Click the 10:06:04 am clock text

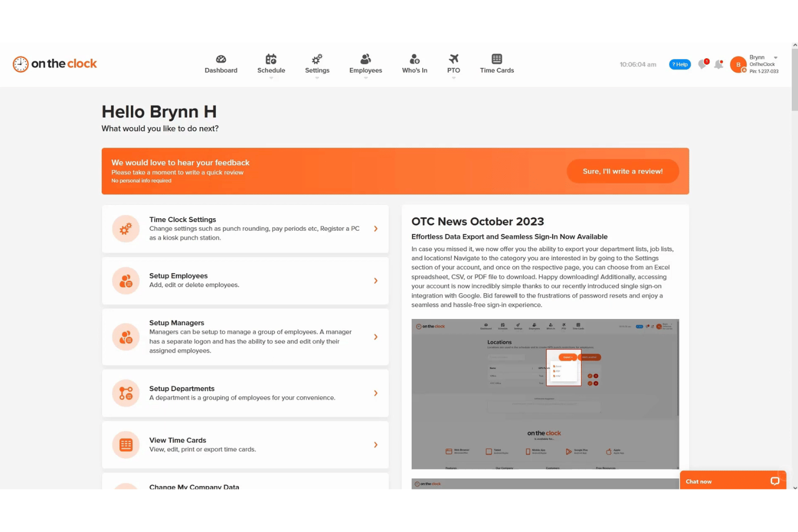638,64
